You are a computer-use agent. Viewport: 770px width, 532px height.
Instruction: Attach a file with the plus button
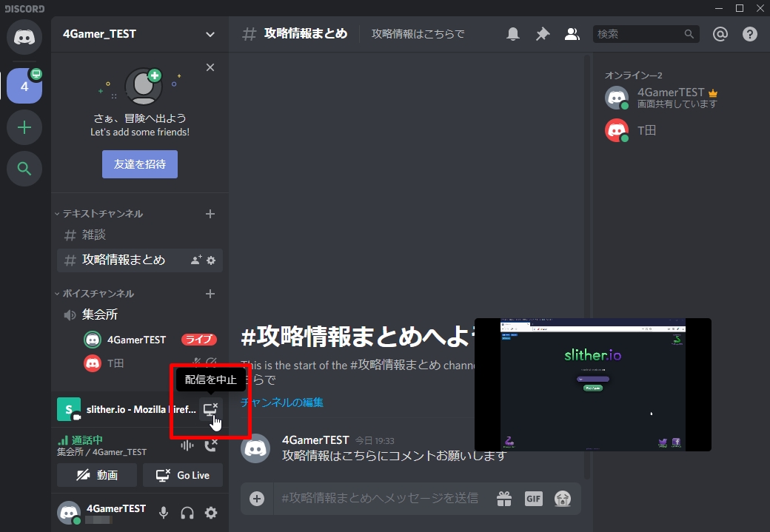click(257, 499)
